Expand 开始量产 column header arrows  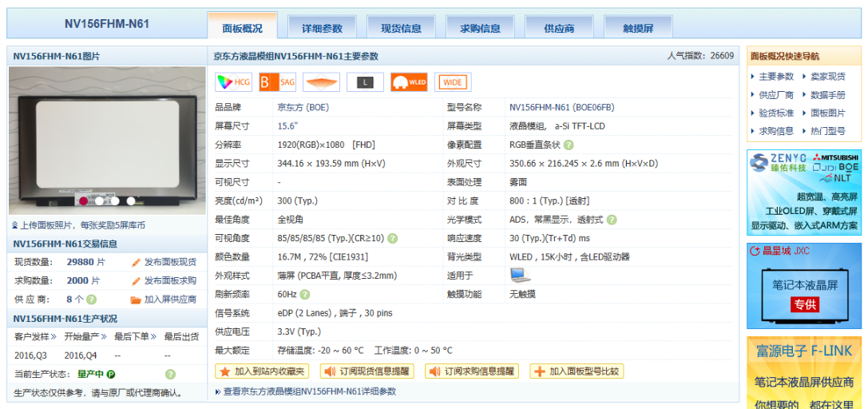point(103,336)
